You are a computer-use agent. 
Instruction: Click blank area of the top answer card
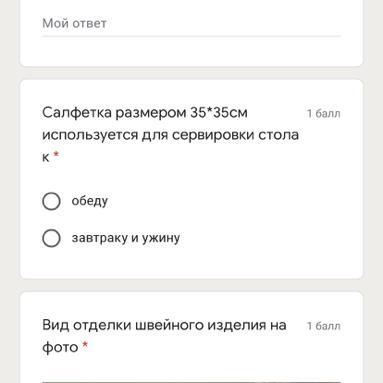[191, 52]
